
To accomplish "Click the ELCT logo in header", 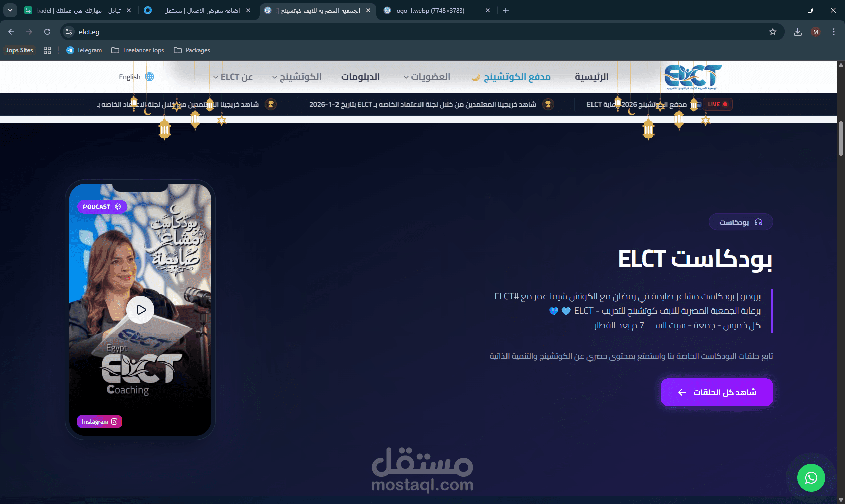I will [693, 77].
